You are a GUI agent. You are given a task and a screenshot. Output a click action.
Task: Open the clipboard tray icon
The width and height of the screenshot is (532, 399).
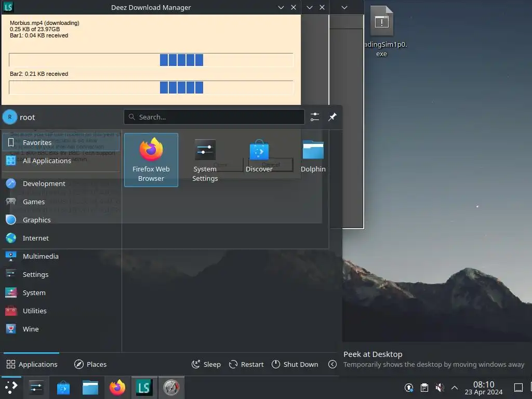coord(424,388)
